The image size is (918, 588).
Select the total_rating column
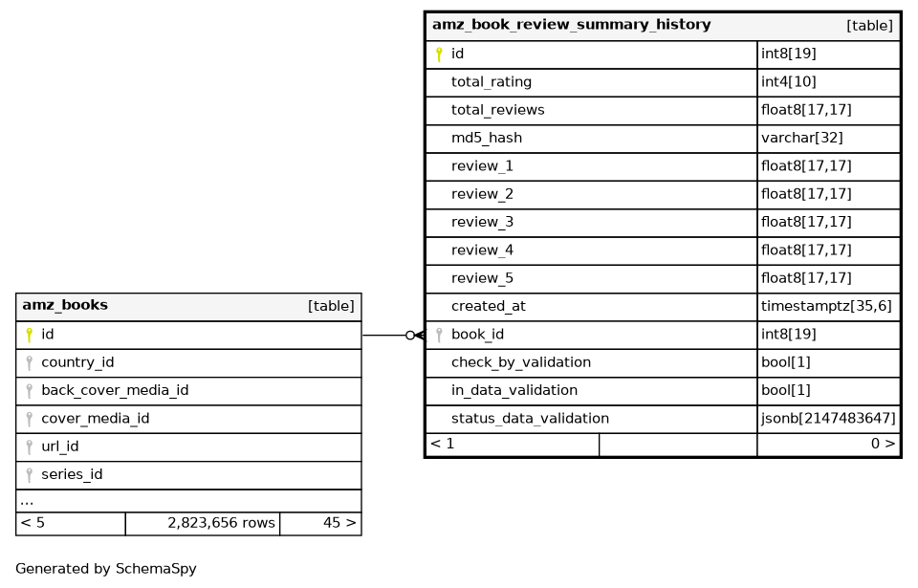coord(492,82)
